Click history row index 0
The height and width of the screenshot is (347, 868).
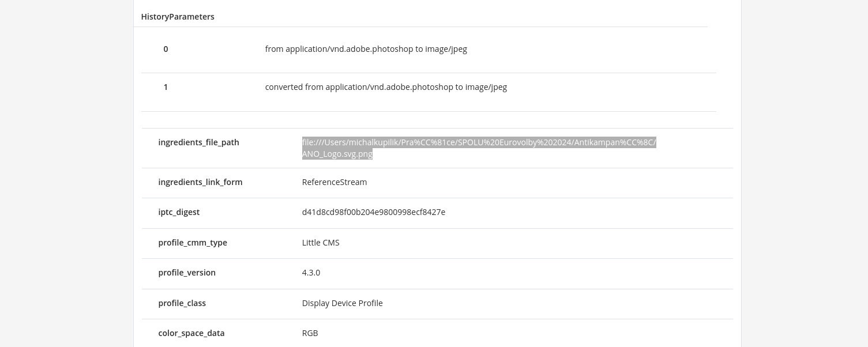pos(166,49)
